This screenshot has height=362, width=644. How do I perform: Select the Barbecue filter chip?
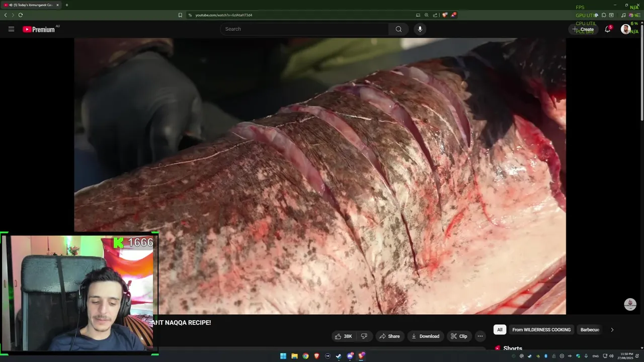click(x=590, y=330)
